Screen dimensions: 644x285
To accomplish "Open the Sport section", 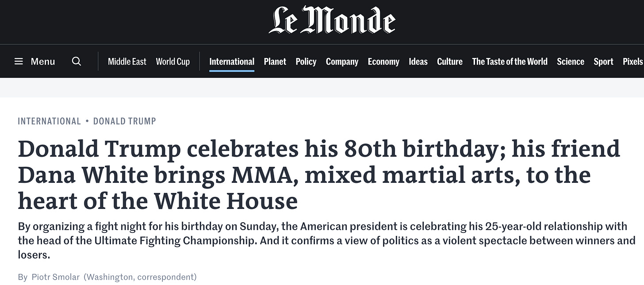I will point(603,62).
